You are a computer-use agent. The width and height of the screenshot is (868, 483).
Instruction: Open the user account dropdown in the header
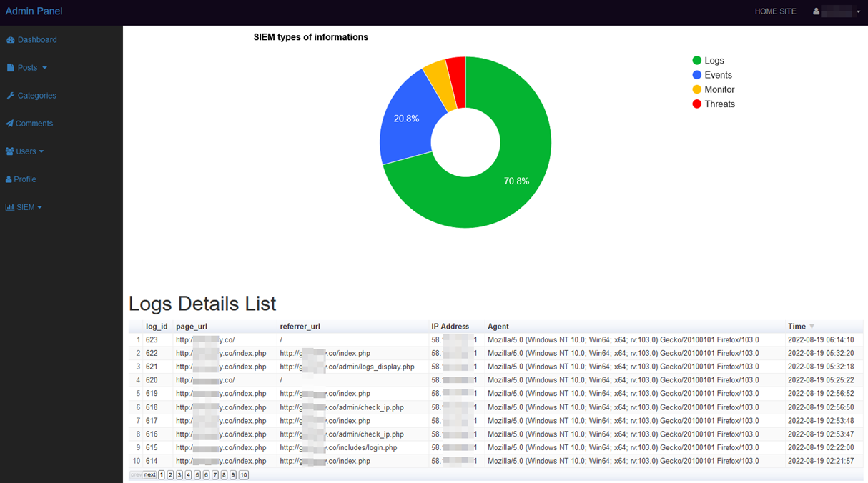(837, 11)
